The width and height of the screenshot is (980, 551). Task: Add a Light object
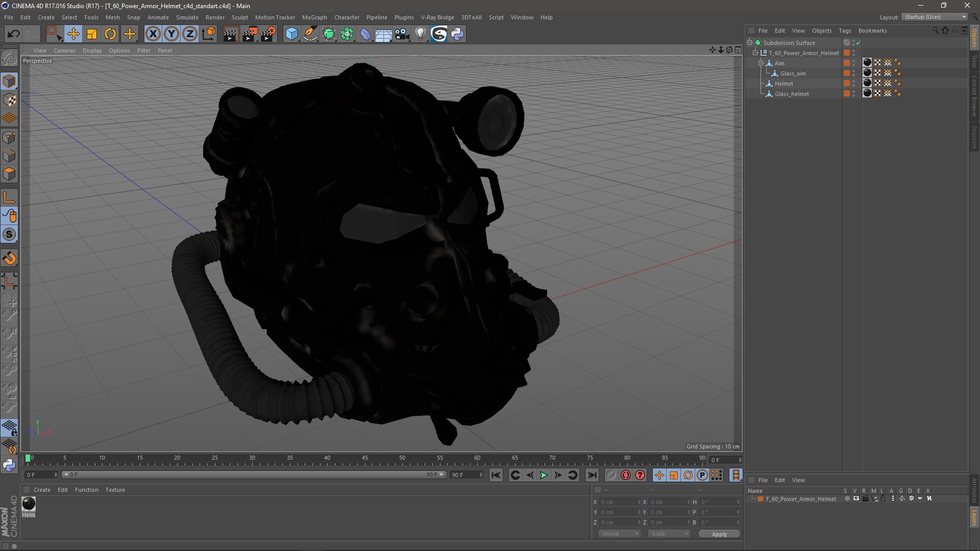(420, 34)
